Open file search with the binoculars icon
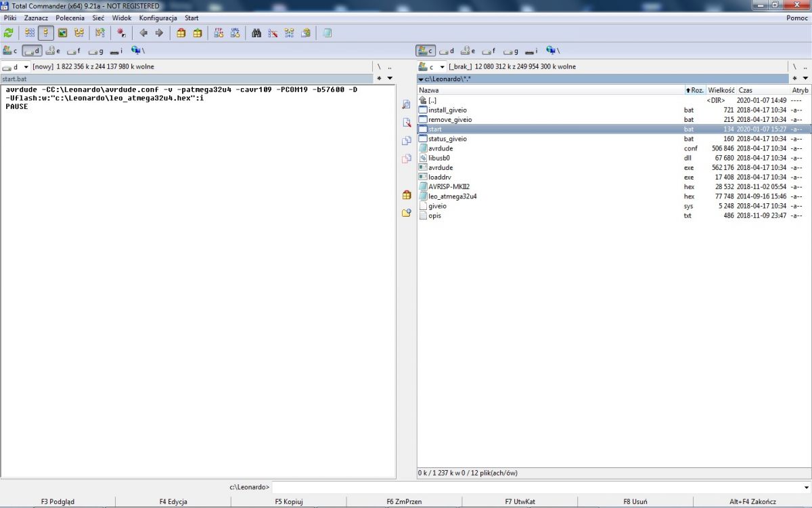The height and width of the screenshot is (508, 812). click(x=256, y=33)
